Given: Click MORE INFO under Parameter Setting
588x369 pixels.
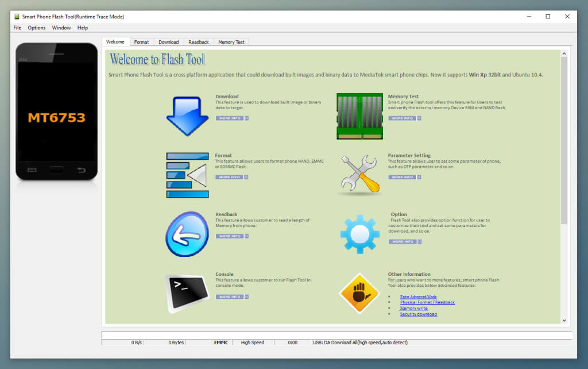Looking at the screenshot, I should tap(402, 177).
